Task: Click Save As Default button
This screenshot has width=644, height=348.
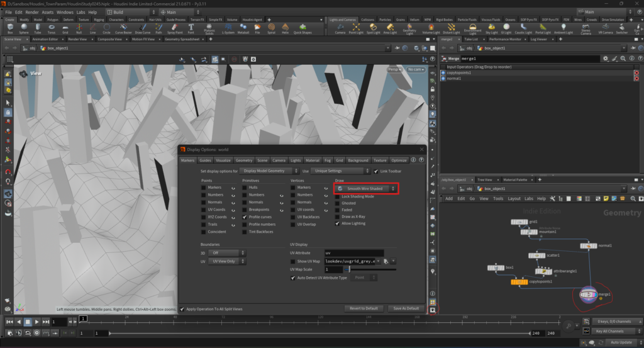Action: [406, 308]
